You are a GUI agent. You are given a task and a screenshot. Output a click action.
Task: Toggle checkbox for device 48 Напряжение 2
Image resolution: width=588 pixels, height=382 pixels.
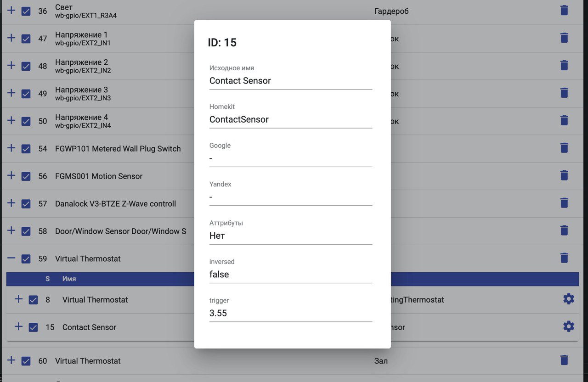(26, 66)
